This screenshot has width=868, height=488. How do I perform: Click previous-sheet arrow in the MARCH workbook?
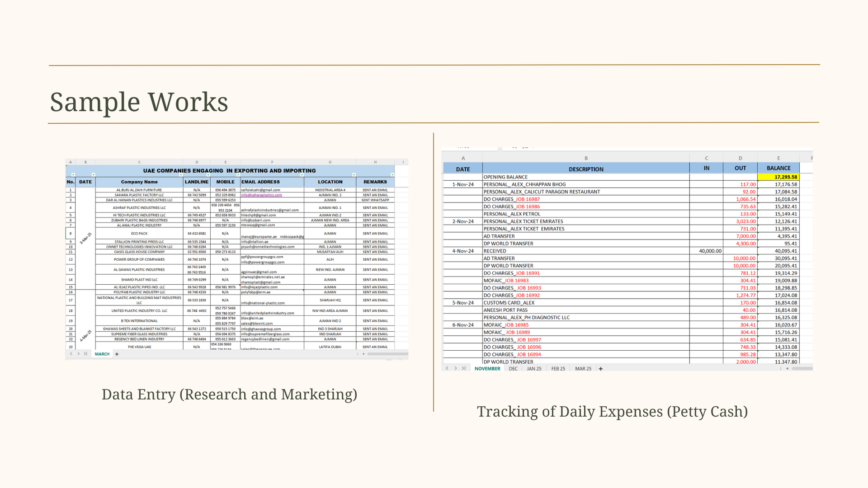71,354
